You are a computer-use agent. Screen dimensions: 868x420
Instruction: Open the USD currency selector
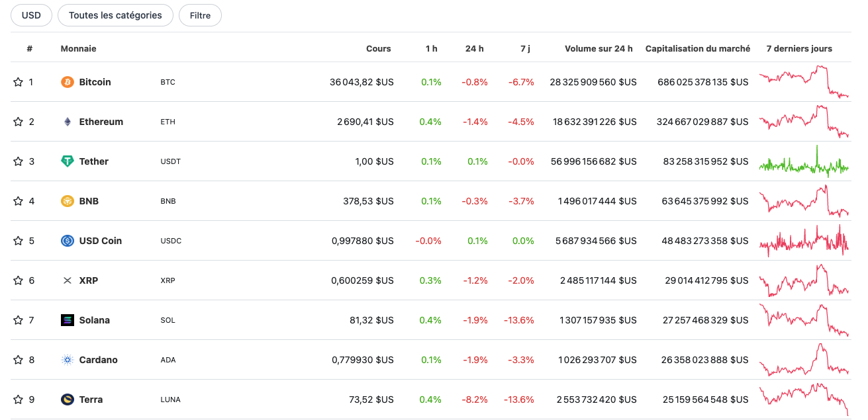pyautogui.click(x=31, y=15)
